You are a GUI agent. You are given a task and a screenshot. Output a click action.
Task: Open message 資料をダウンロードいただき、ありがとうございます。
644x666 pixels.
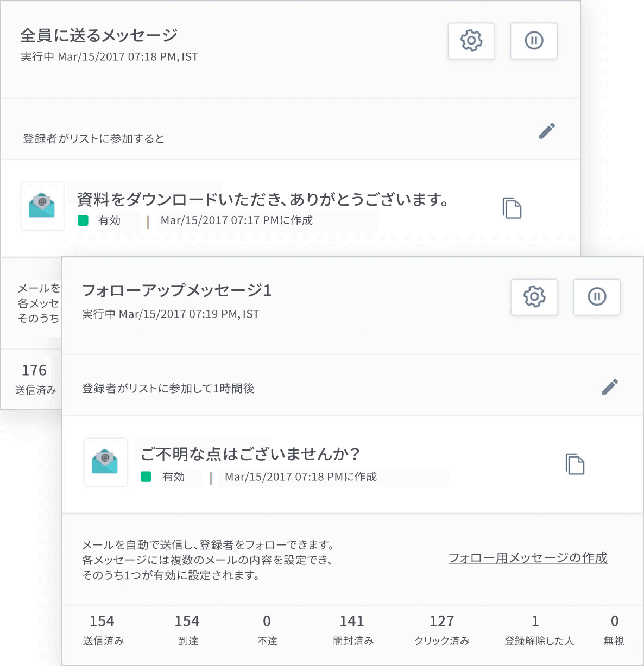(263, 200)
